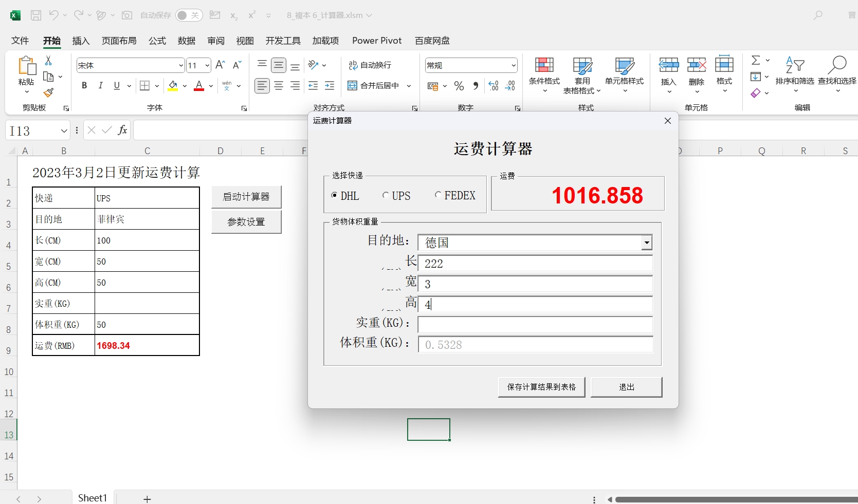Click cell with 1698.34 shipping cost

click(x=147, y=345)
